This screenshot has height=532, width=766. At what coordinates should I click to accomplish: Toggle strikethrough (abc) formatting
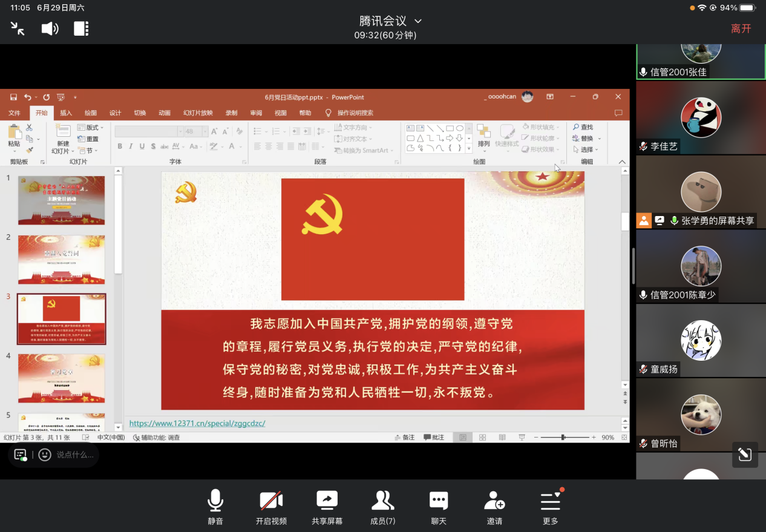tap(165, 146)
